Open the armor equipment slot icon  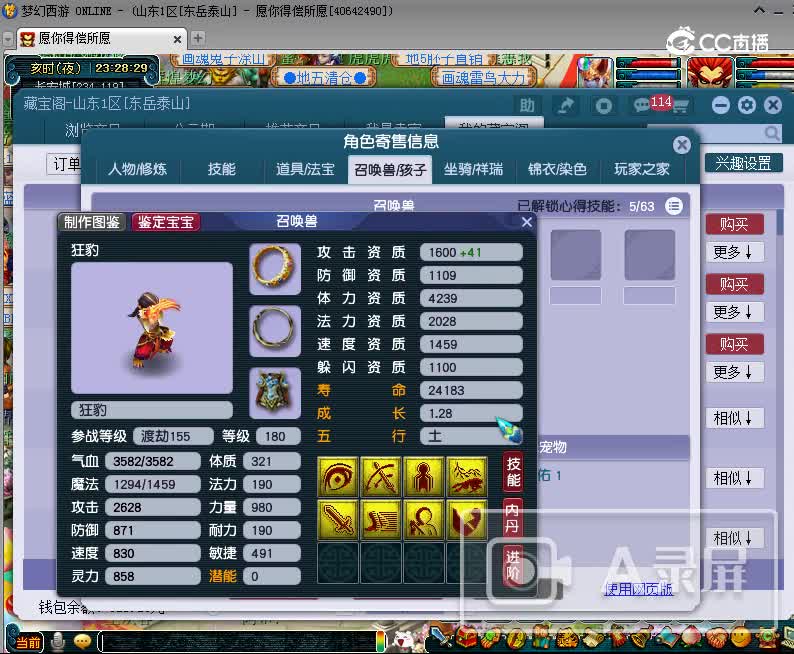pyautogui.click(x=275, y=393)
